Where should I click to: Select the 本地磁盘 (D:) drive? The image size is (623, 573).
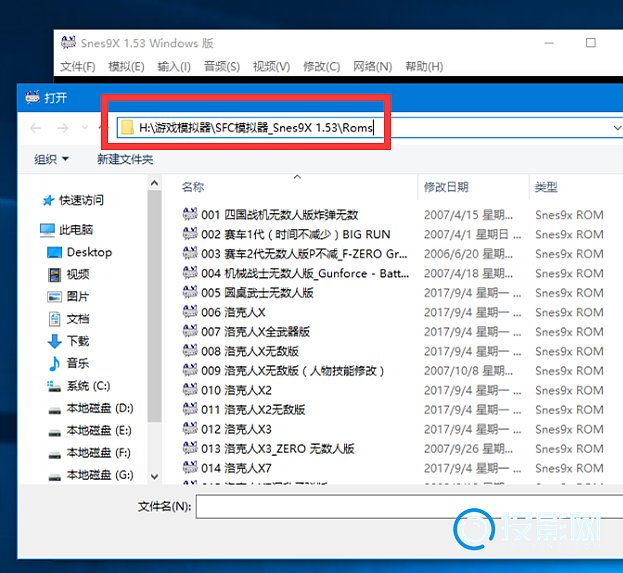coord(90,408)
